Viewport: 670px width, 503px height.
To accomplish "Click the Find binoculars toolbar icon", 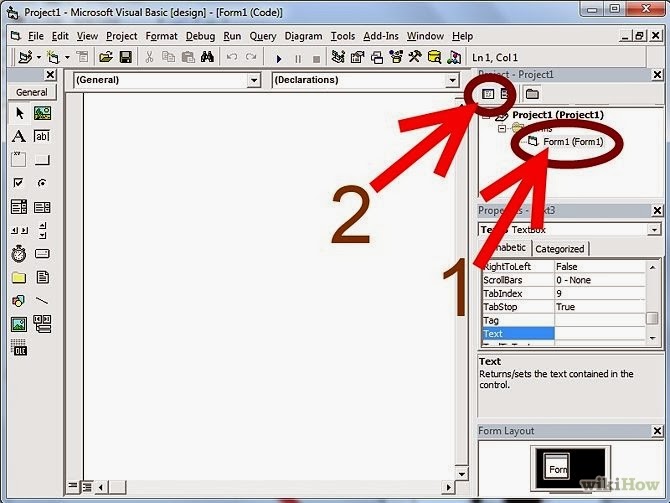I will [207, 57].
